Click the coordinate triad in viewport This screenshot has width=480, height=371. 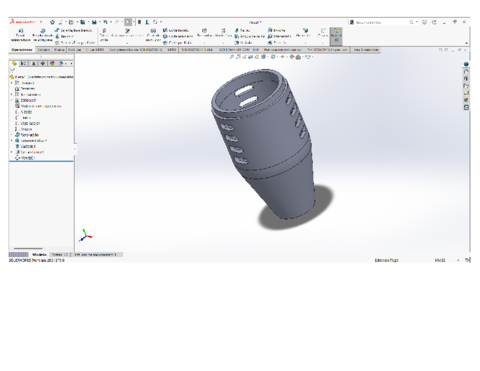click(x=86, y=234)
